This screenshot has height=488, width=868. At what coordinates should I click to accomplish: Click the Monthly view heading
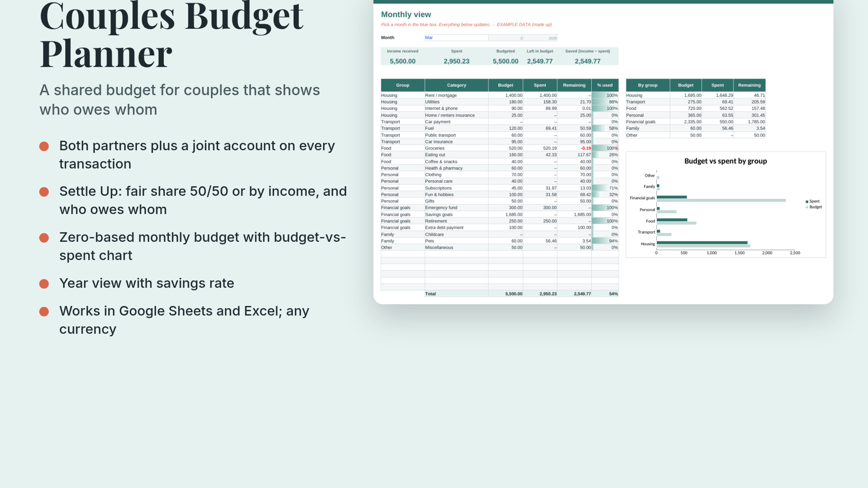(x=406, y=14)
